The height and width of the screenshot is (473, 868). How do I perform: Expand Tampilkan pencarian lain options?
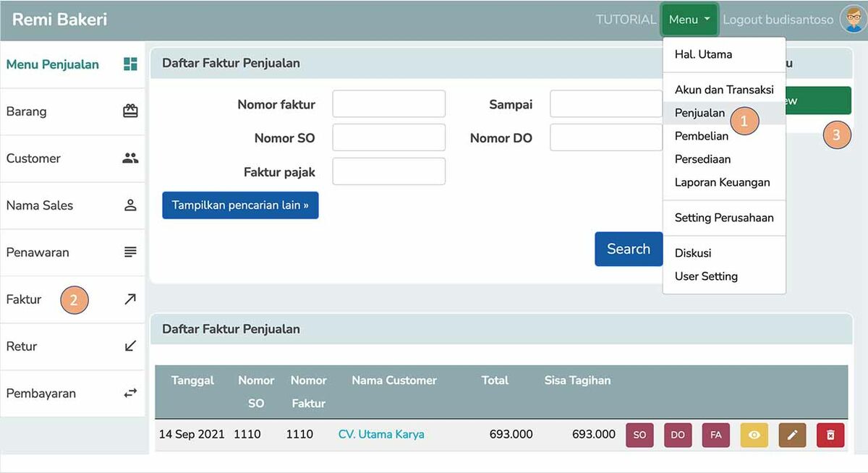click(240, 205)
